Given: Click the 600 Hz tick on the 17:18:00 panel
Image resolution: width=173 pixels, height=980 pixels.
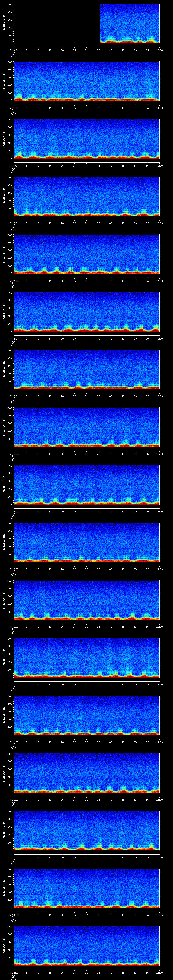Looking at the screenshot, I should coord(10,539).
